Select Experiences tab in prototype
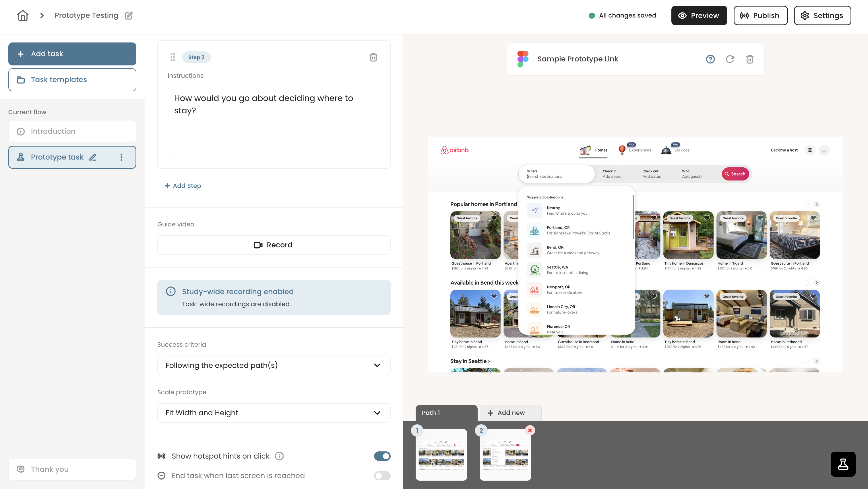This screenshot has height=489, width=868. click(x=634, y=150)
